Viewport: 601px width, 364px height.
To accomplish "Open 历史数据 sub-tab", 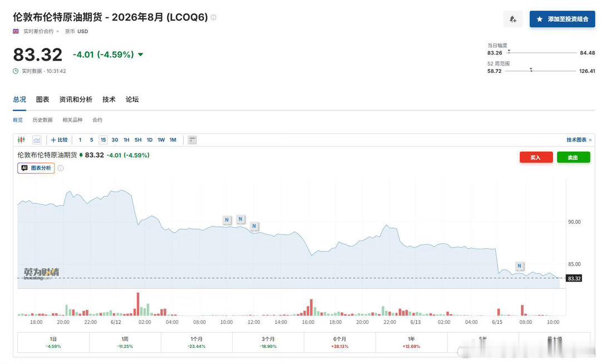I will click(42, 120).
